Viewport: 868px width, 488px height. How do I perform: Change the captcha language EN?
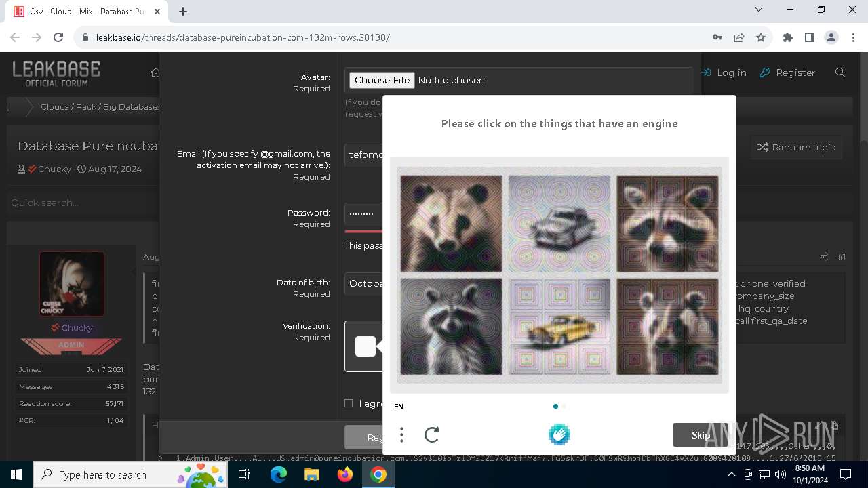point(399,407)
